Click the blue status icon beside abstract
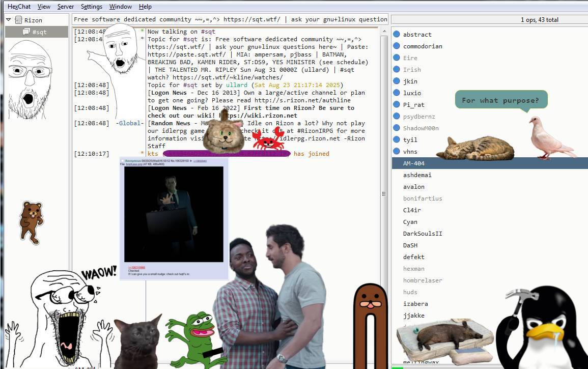Viewport: 588px width, 369px height. click(x=397, y=34)
